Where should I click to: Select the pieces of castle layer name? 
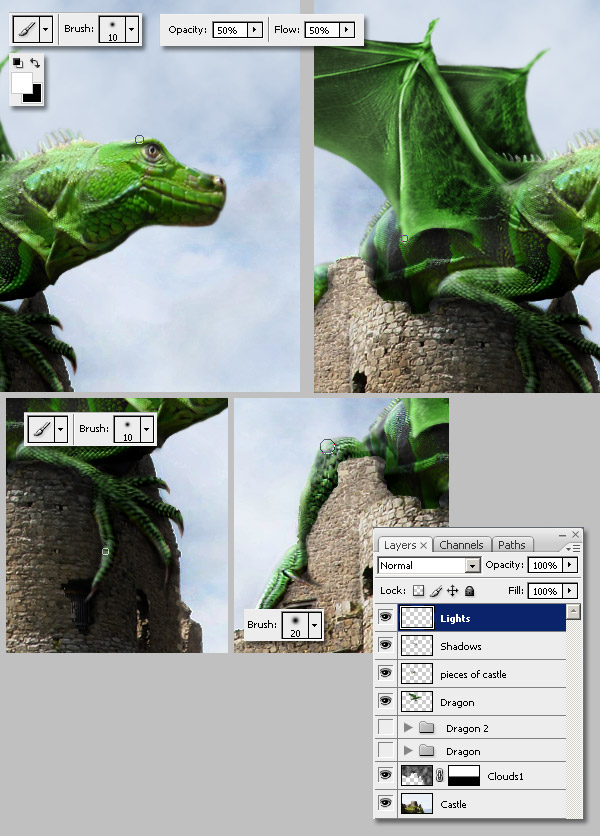pos(473,674)
